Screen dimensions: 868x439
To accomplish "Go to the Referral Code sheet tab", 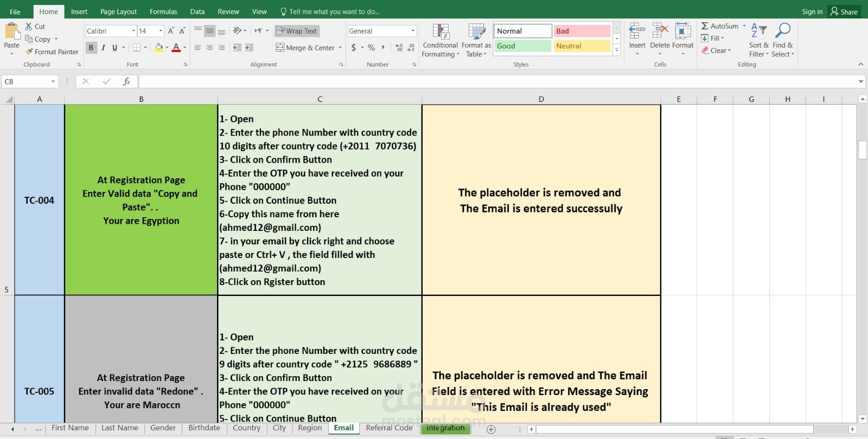I will (389, 428).
